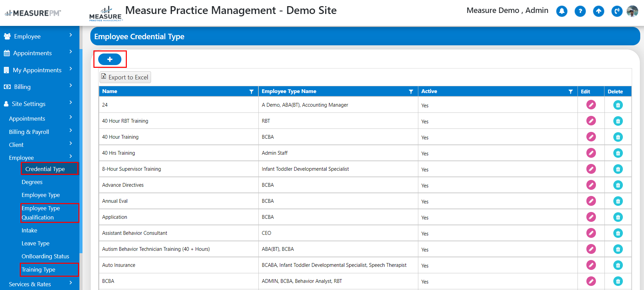644x290 pixels.
Task: Expand the Site Settings menu chevron
Action: click(x=71, y=102)
